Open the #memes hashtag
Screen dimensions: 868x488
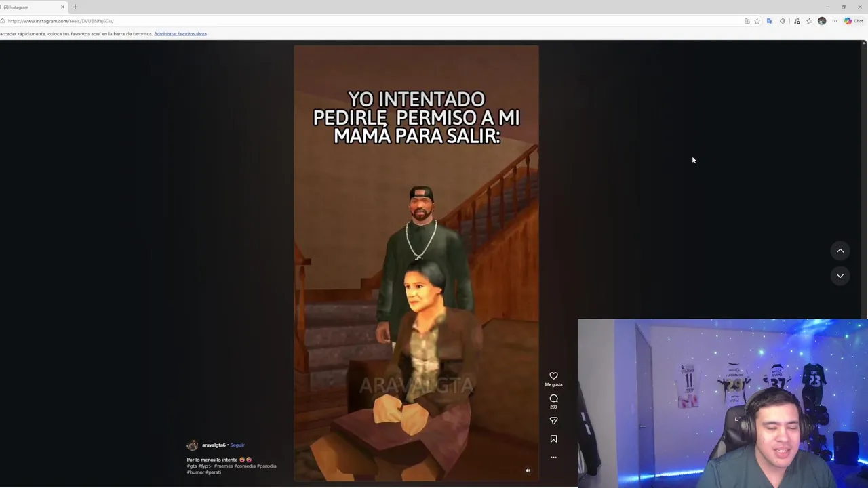point(223,466)
